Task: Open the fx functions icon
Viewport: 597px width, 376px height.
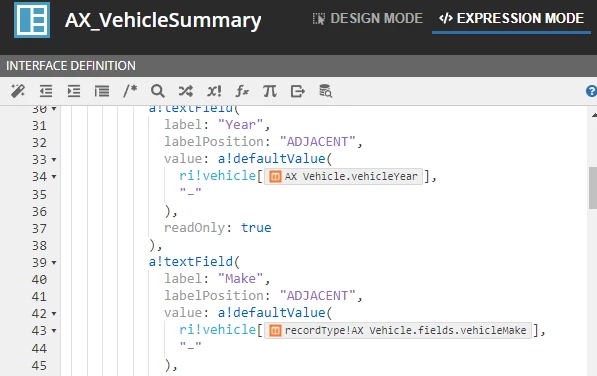Action: (x=242, y=91)
